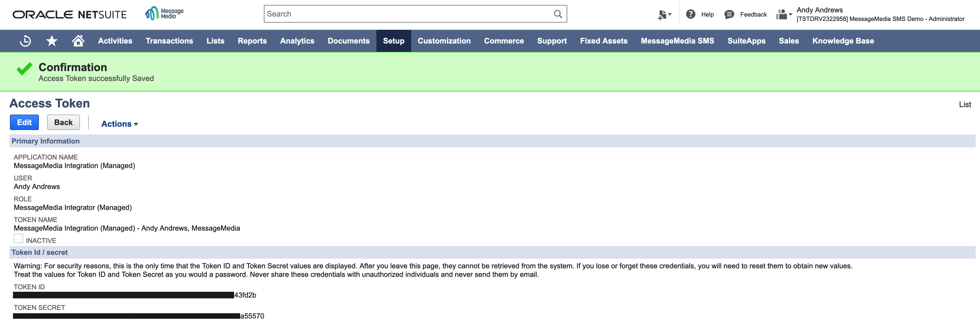Click the Home house icon

point(78,41)
